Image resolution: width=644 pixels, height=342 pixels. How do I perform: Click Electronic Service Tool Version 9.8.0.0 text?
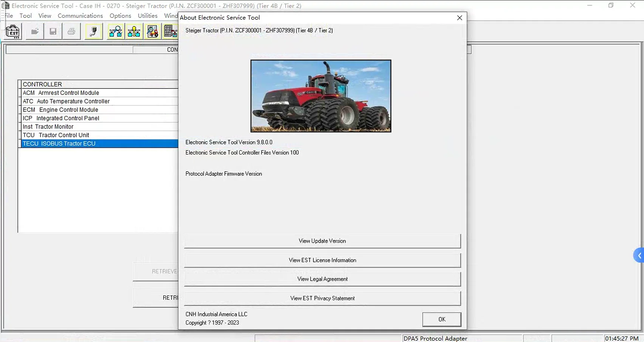click(229, 142)
